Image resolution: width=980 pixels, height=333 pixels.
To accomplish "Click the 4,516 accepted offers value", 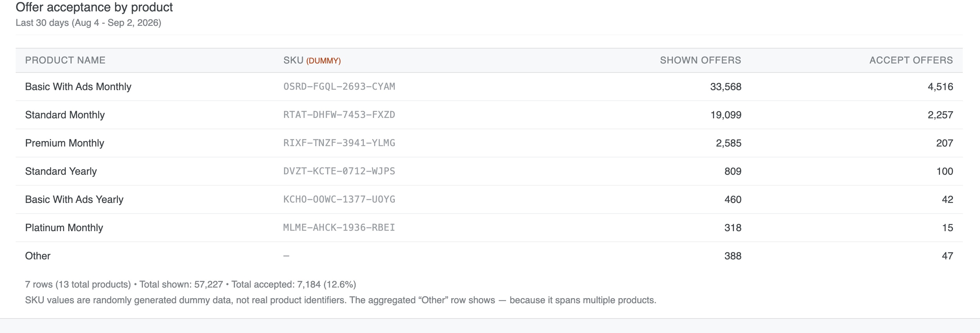I will (940, 87).
